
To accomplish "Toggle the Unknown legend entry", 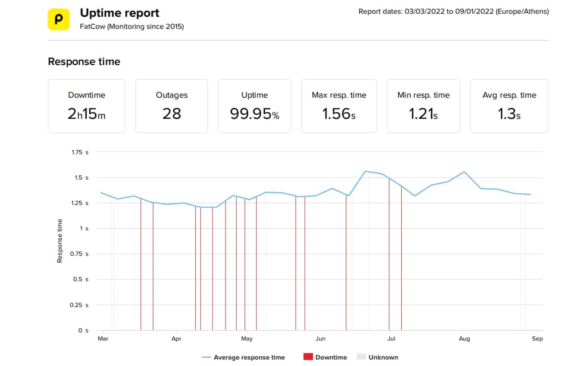I will pyautogui.click(x=378, y=357).
